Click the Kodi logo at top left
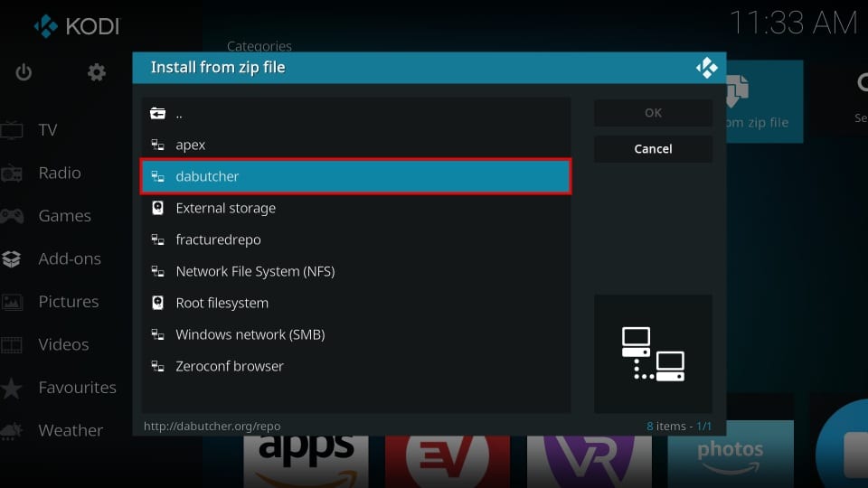Viewport: 868px width, 488px height. coord(76,26)
